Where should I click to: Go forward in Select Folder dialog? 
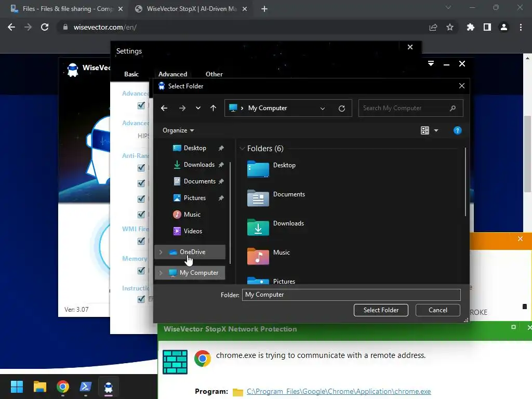tap(182, 108)
